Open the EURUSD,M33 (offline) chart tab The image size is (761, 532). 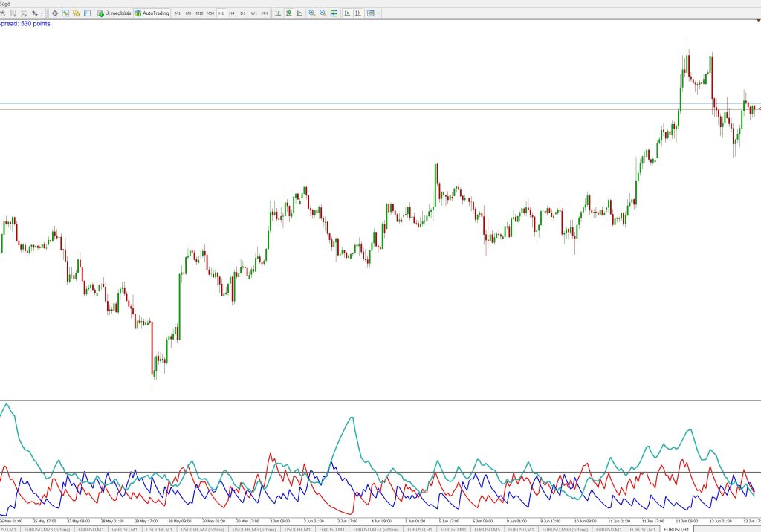pos(375,529)
